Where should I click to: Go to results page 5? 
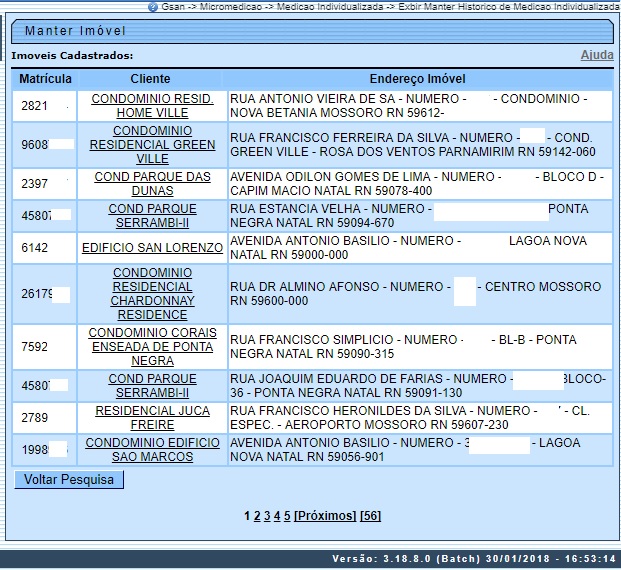click(x=287, y=516)
